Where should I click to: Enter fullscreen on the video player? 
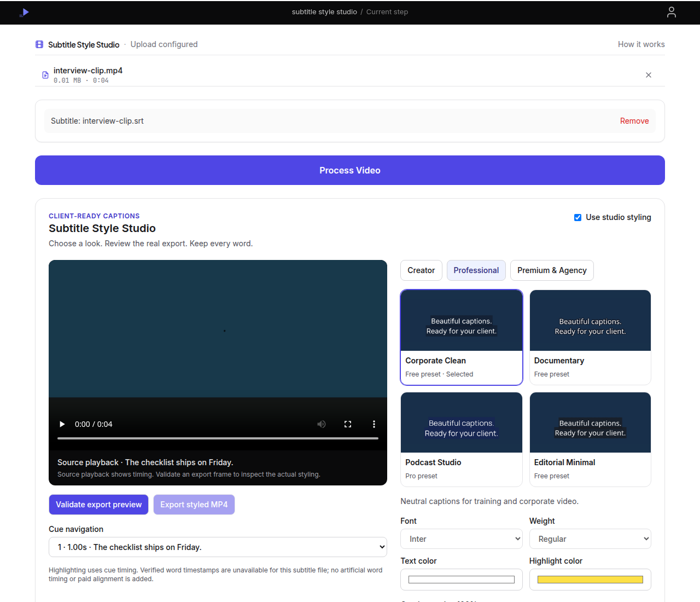point(348,424)
